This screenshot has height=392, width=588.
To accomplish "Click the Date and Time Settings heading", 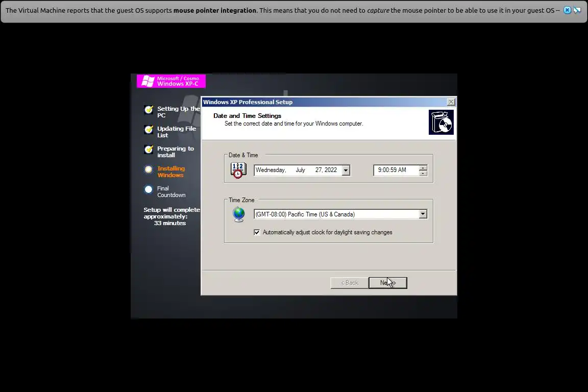I will click(247, 116).
